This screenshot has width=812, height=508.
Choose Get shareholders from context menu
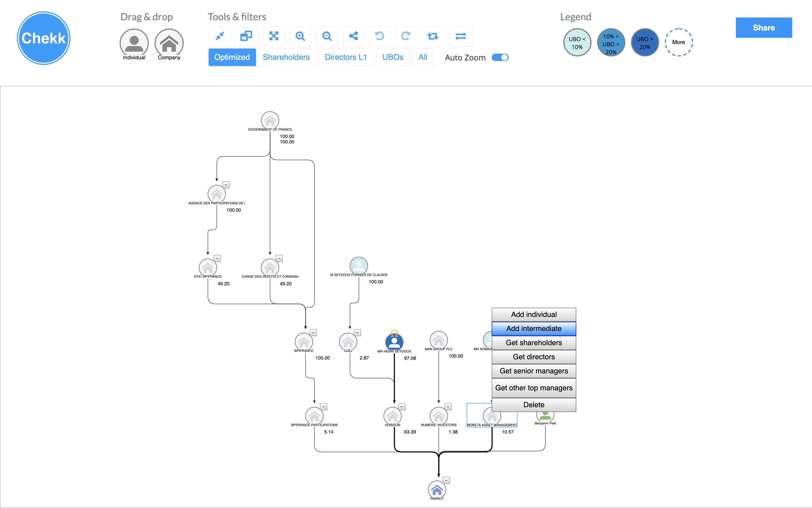(x=534, y=343)
